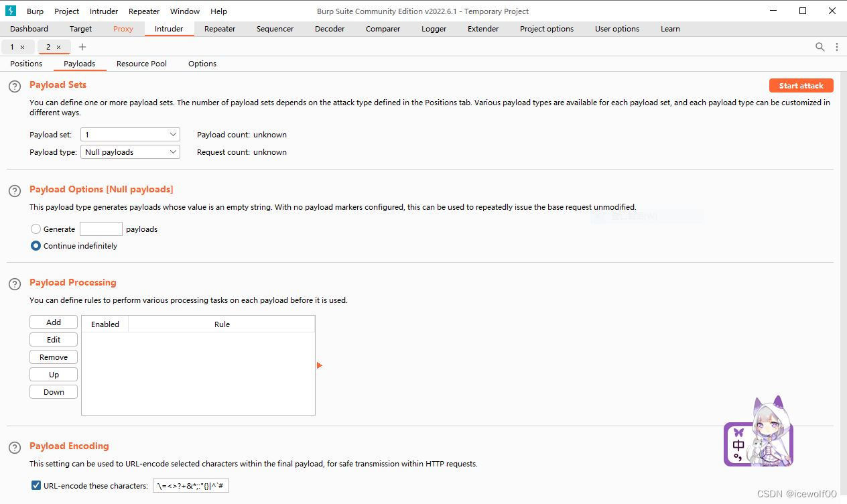Image resolution: width=847 pixels, height=504 pixels.
Task: Open help for Payload Options section
Action: (x=15, y=191)
